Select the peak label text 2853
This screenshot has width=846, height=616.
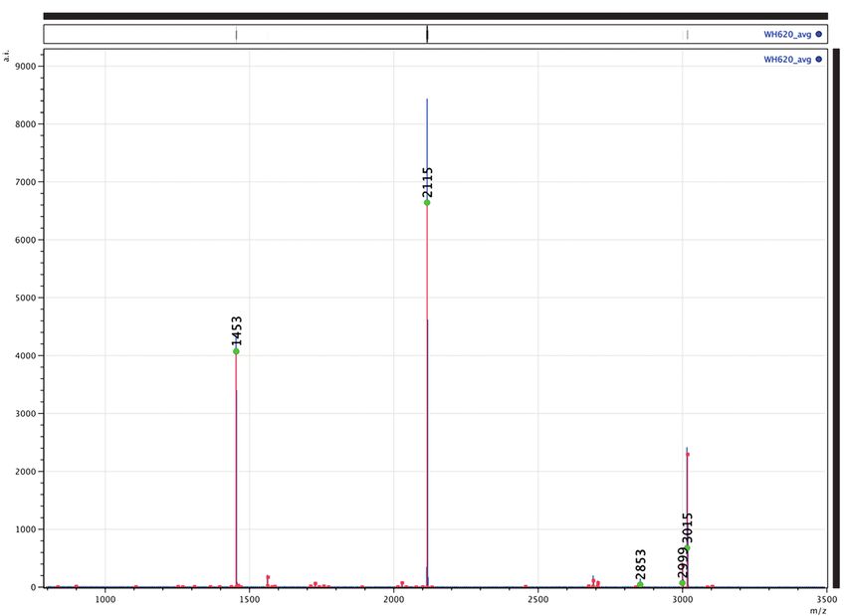640,564
